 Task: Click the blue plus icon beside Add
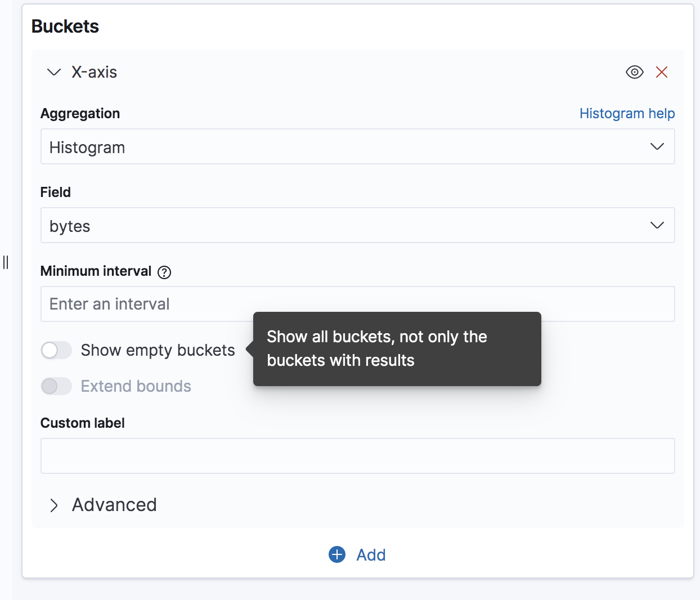(337, 554)
